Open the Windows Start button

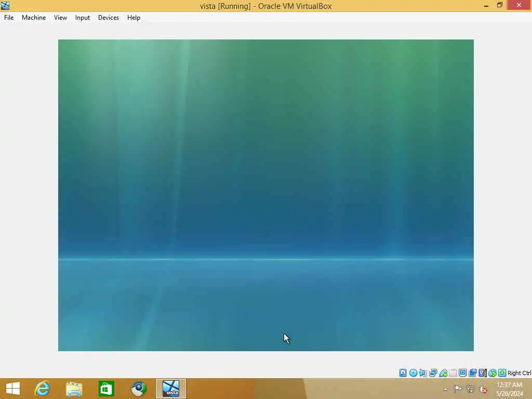tap(13, 389)
